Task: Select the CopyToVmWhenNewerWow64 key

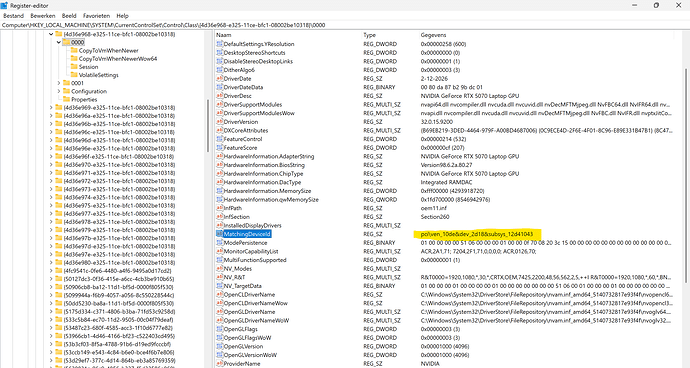Action: pos(117,59)
